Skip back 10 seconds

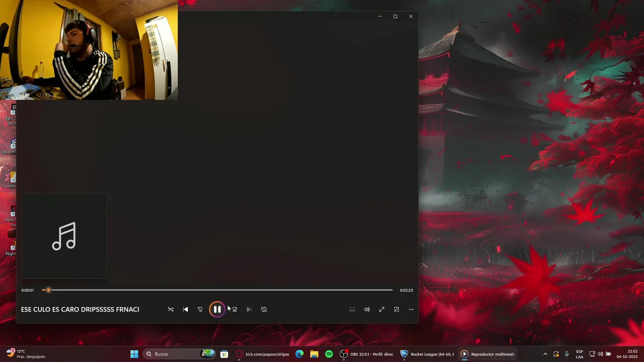click(x=200, y=309)
